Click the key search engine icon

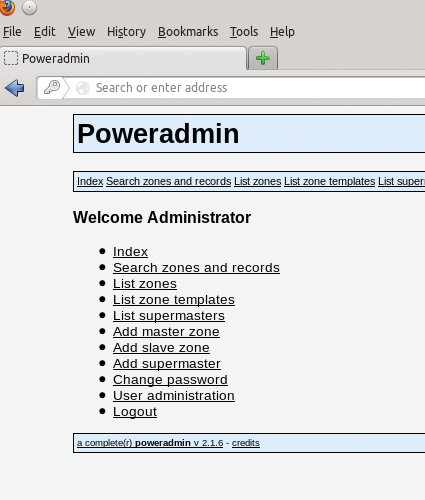click(52, 88)
